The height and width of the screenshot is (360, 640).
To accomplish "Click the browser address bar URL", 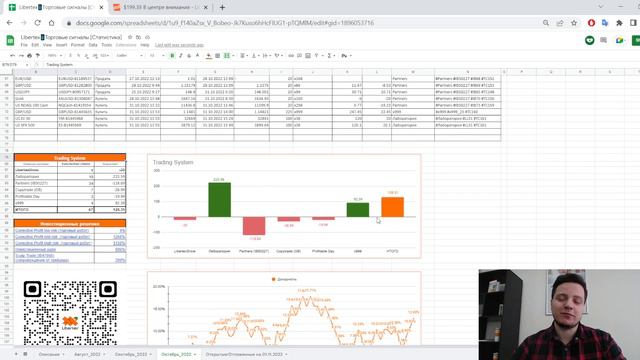I will point(224,23).
